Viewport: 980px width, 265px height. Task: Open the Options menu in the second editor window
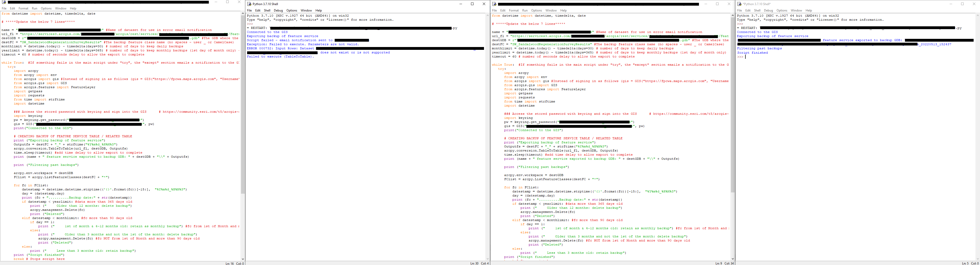coord(536,11)
